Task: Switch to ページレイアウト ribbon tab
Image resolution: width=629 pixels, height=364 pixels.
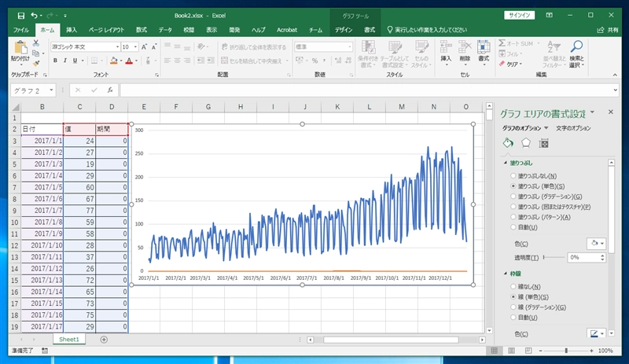Action: pyautogui.click(x=106, y=30)
